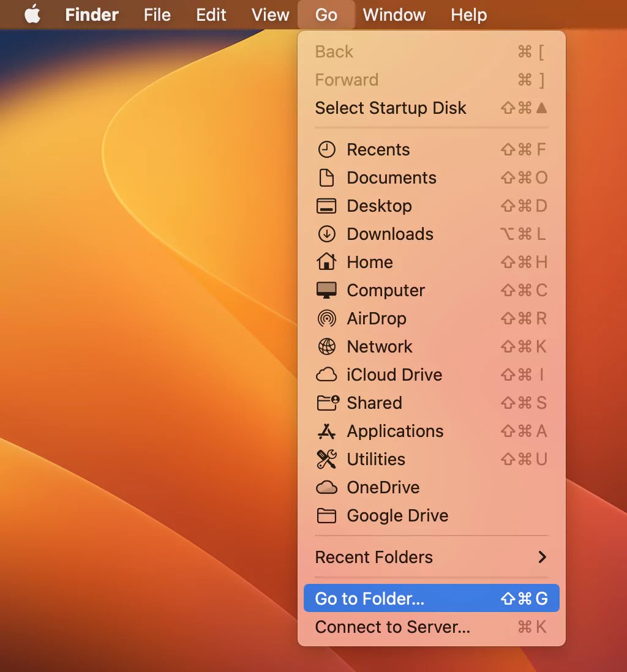Click the AirDrop icon
This screenshot has height=672, width=627.
click(328, 318)
